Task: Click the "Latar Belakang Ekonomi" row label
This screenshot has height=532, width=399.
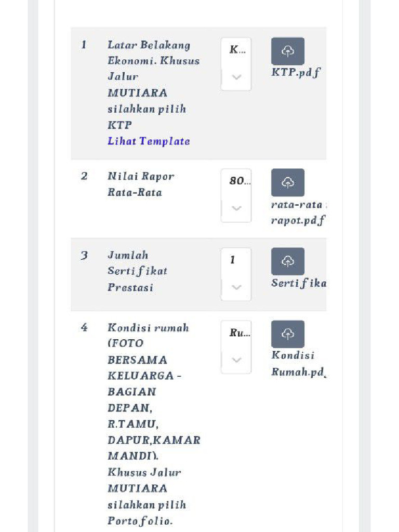Action: (x=153, y=53)
